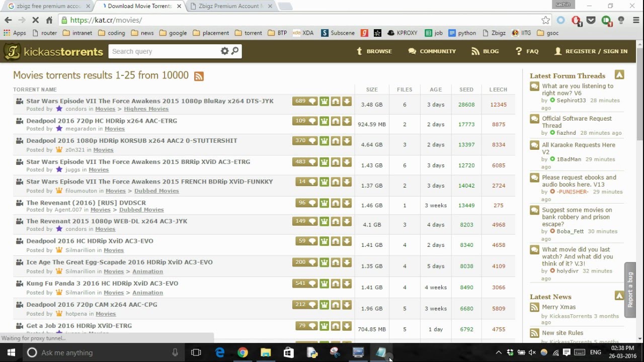Focus the Search query input field
644x362 pixels.
[164, 51]
